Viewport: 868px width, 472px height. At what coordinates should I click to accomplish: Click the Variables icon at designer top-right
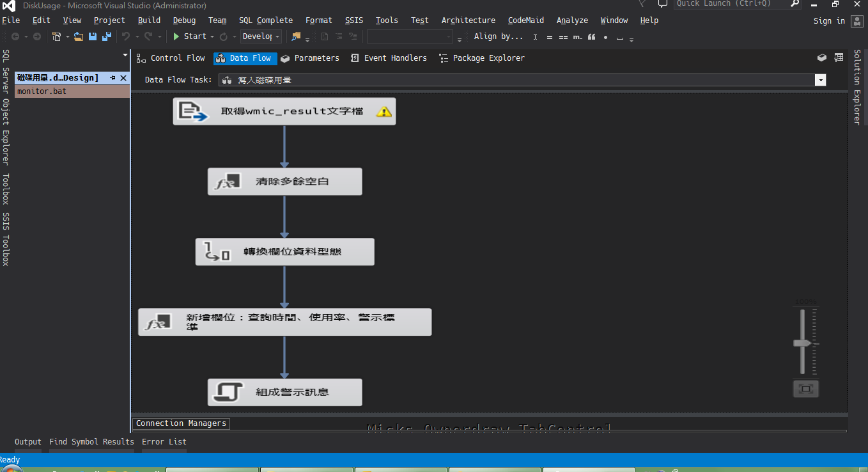(x=839, y=58)
